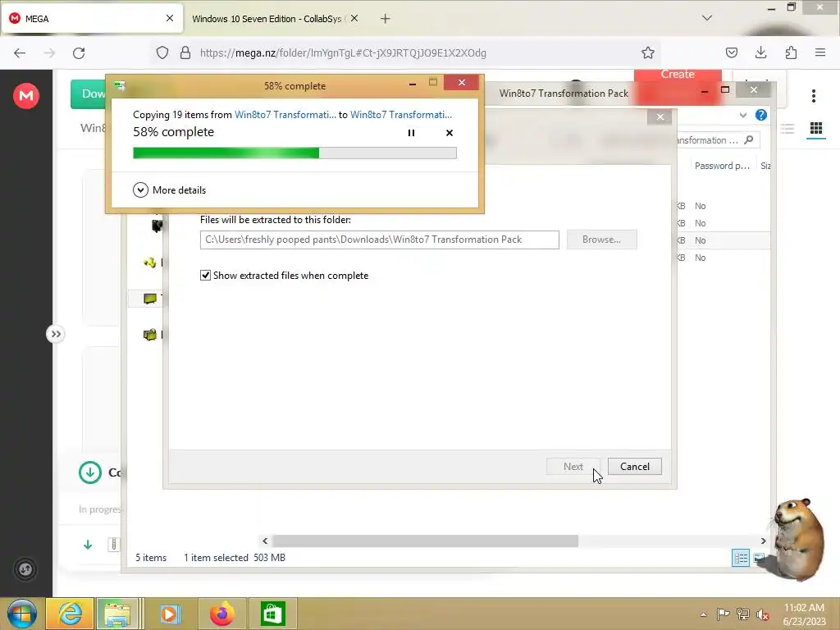Open a new browser tab
The height and width of the screenshot is (630, 840).
386,19
